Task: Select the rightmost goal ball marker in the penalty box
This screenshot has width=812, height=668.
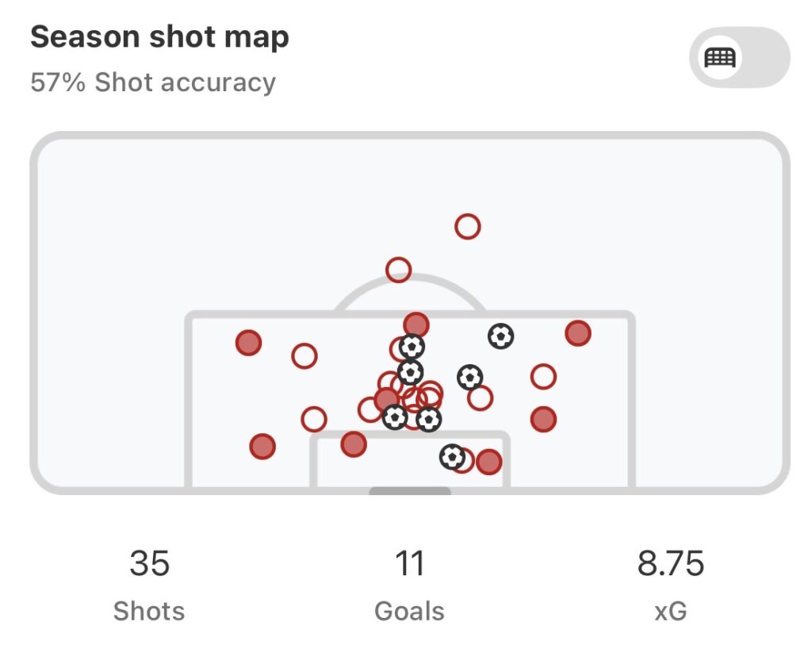Action: pyautogui.click(x=500, y=336)
